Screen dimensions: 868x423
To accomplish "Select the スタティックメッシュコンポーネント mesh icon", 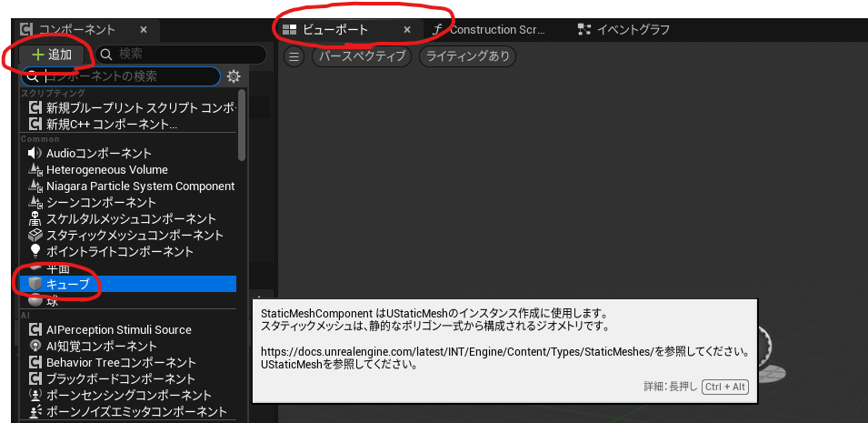I will tap(35, 235).
